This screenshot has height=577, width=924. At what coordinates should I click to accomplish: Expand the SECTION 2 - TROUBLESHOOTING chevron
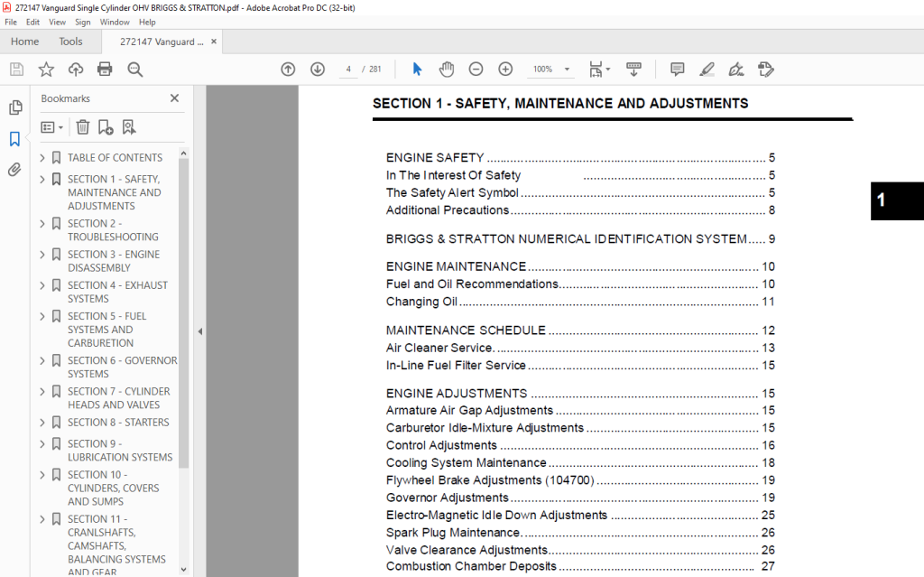42,224
